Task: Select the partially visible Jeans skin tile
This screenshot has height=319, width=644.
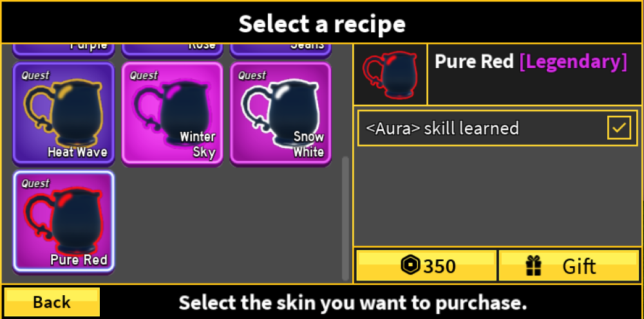Action: pos(281,50)
